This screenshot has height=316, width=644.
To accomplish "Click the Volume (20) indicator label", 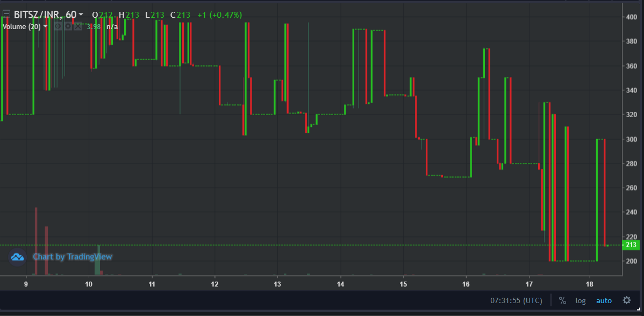I will (22, 26).
